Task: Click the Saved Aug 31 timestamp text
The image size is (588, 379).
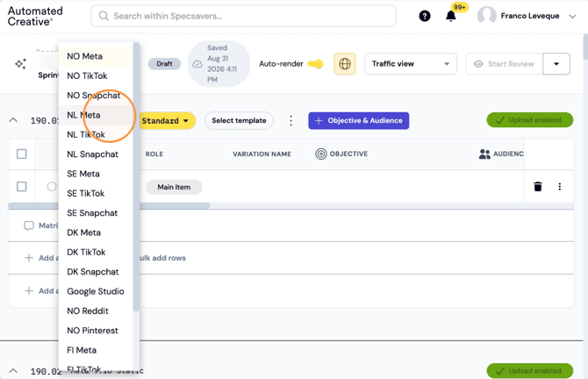Action: click(x=222, y=64)
